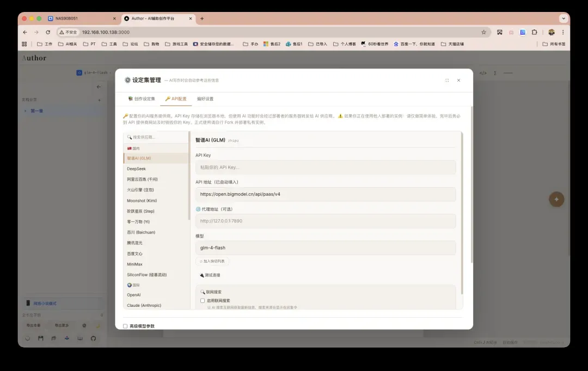This screenshot has width=588, height=371.
Task: Click the 加入快切列表 button
Action: pyautogui.click(x=212, y=261)
